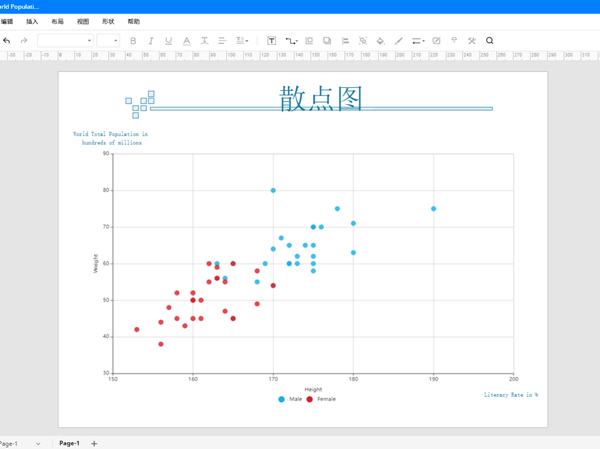Click the line color pen icon
The image size is (600, 449).
[x=398, y=41]
